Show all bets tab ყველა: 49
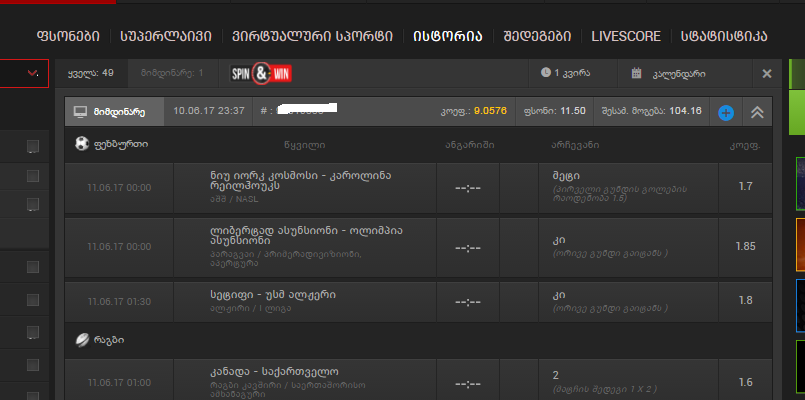805x400 pixels. click(x=91, y=73)
